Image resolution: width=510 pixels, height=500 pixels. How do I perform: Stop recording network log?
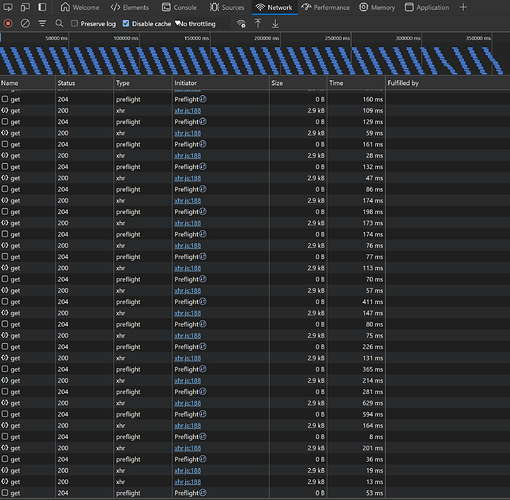[8, 24]
